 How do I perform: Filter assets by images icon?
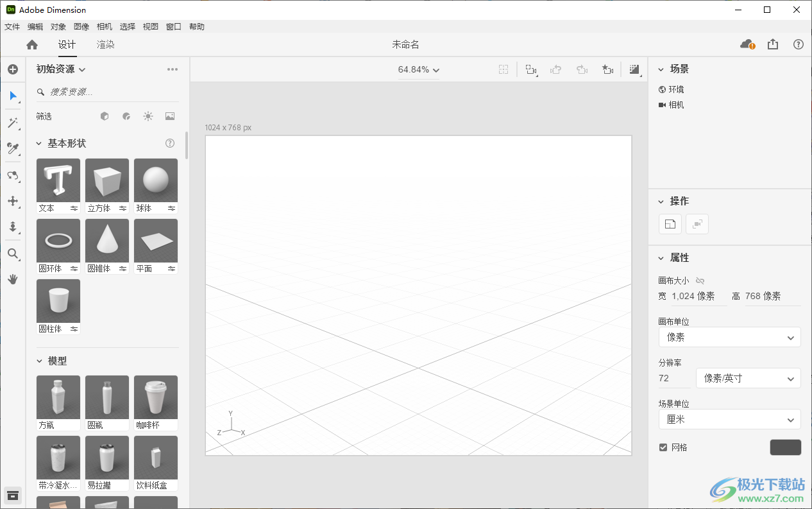170,116
